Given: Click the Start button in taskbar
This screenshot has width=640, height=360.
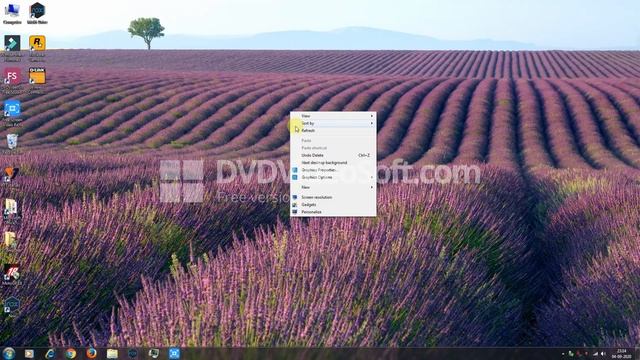Looking at the screenshot, I should pos(9,353).
